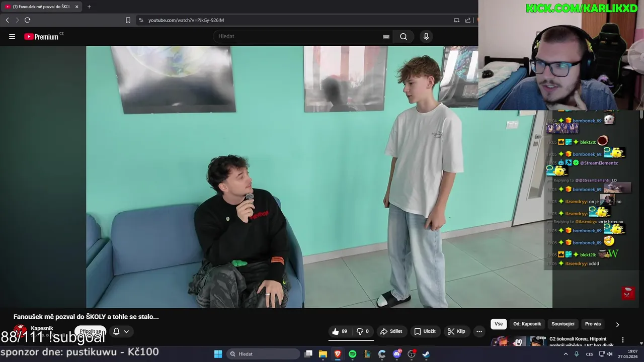Viewport: 644px width, 362px height.
Task: Open the Kapesnik channel name
Action: click(x=42, y=328)
